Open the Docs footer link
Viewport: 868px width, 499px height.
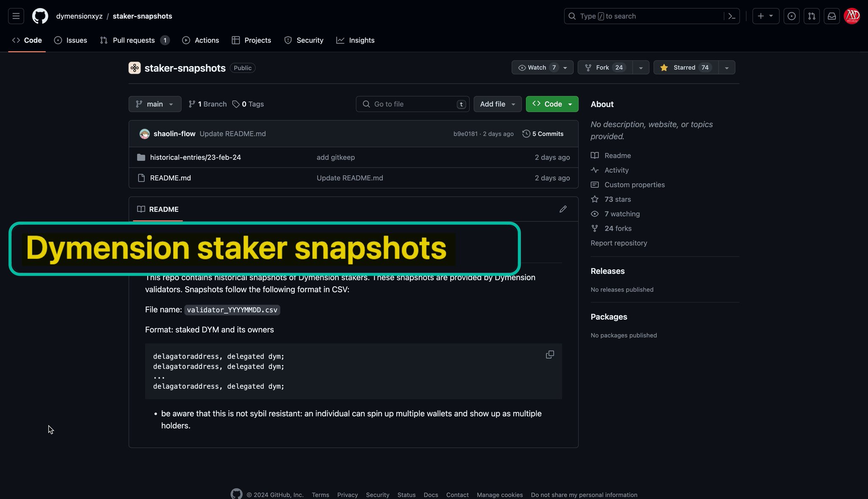click(431, 495)
